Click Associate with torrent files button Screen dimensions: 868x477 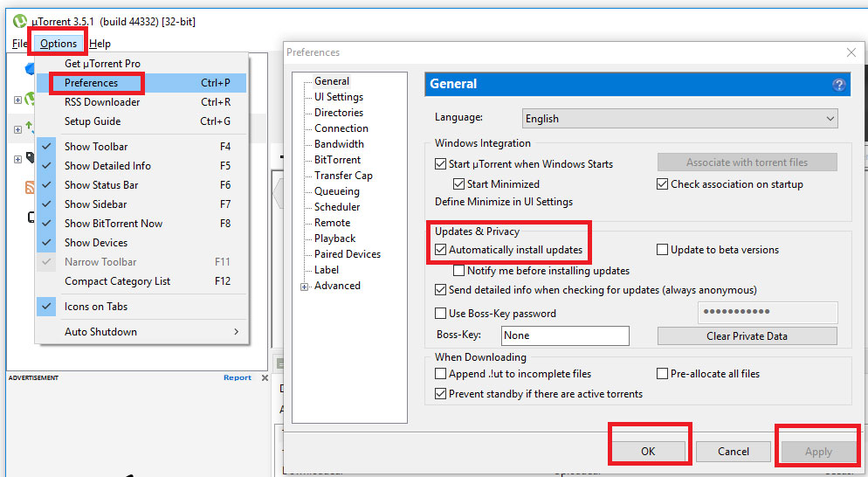point(747,162)
